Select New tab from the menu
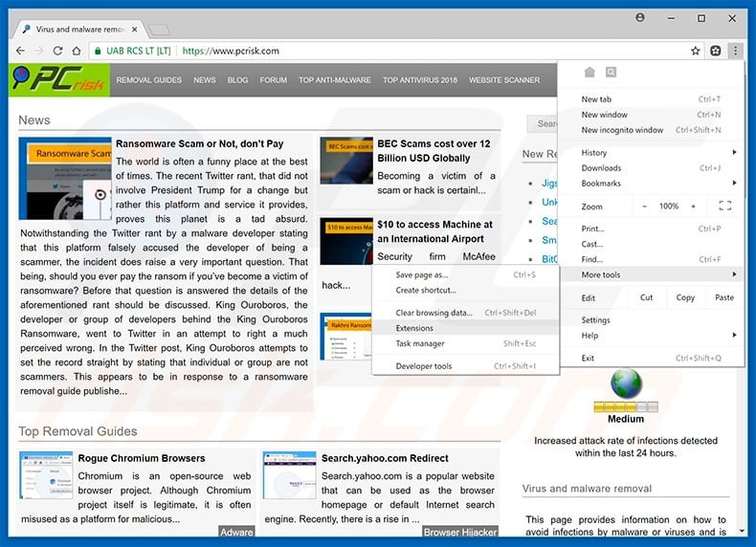Image resolution: width=756 pixels, height=547 pixels. click(x=651, y=99)
